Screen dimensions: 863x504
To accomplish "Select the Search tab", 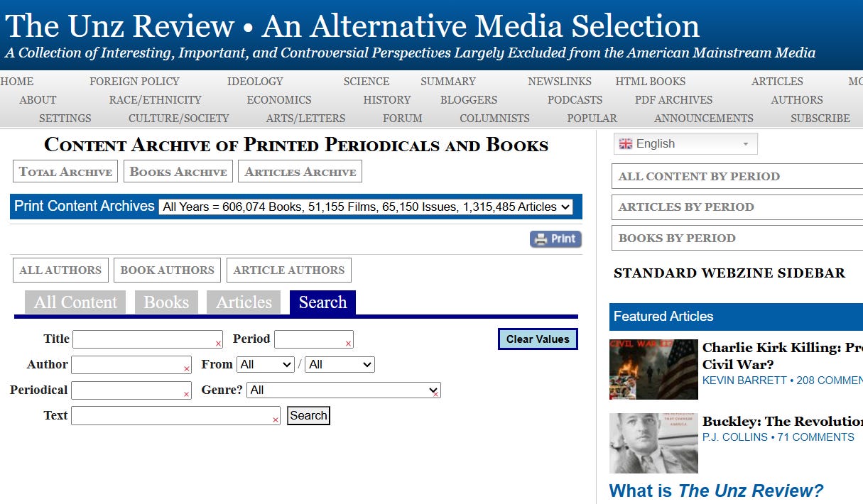I will coord(322,302).
